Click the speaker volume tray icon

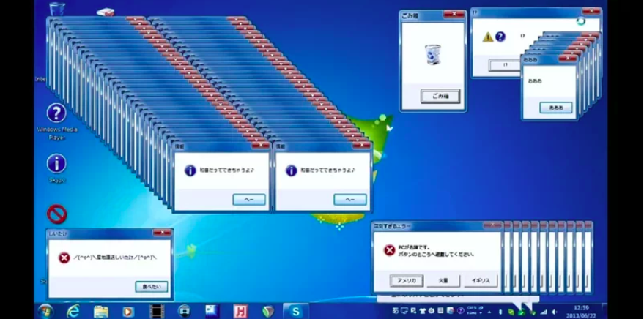(x=555, y=312)
